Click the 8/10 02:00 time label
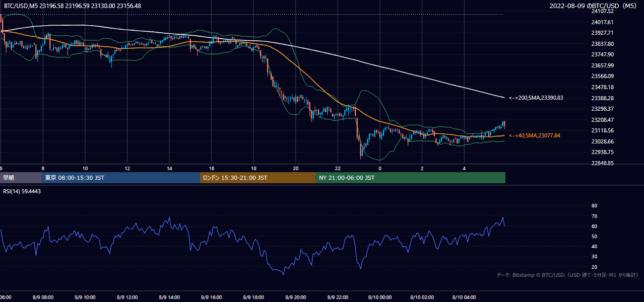644x302 pixels. pos(422,297)
